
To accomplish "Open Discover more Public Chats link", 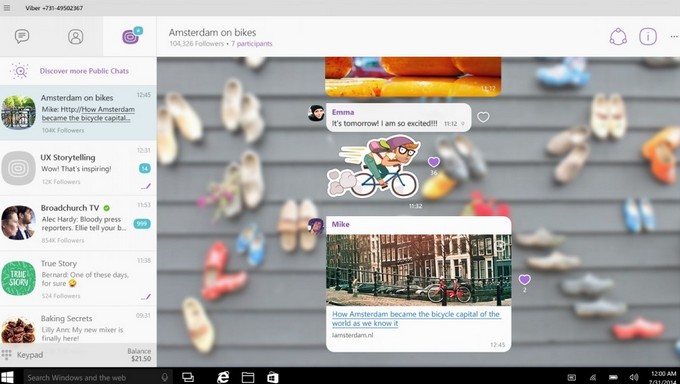I will pos(84,71).
